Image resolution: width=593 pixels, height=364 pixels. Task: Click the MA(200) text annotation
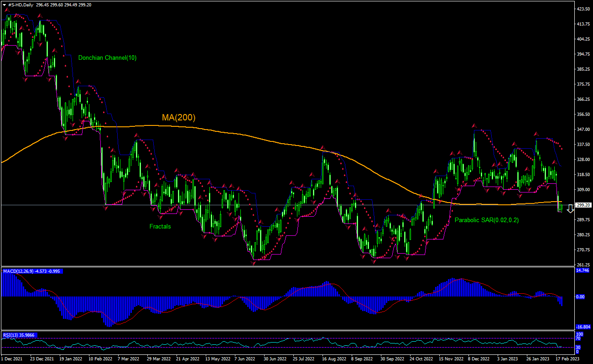pyautogui.click(x=177, y=118)
